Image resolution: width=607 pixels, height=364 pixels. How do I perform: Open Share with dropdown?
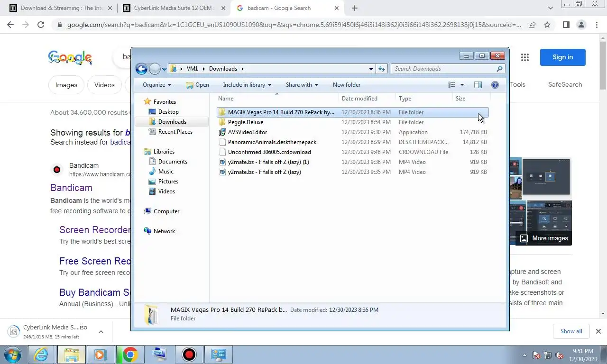coord(302,85)
